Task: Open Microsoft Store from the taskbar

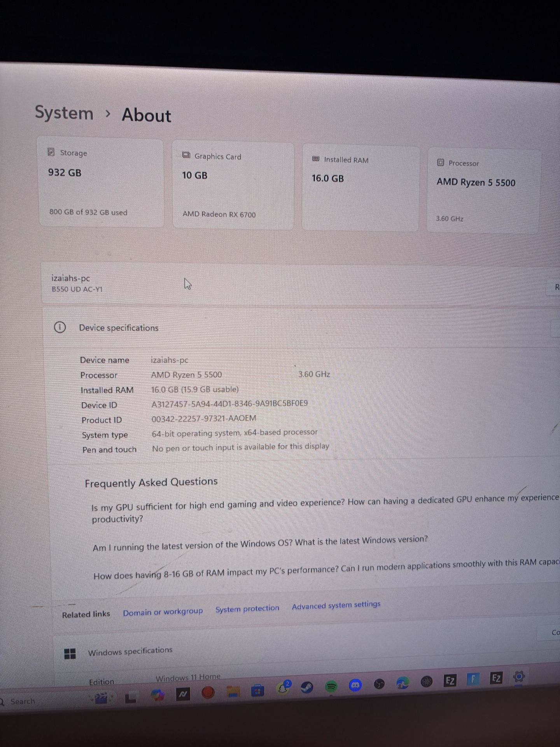Action: coord(257,691)
